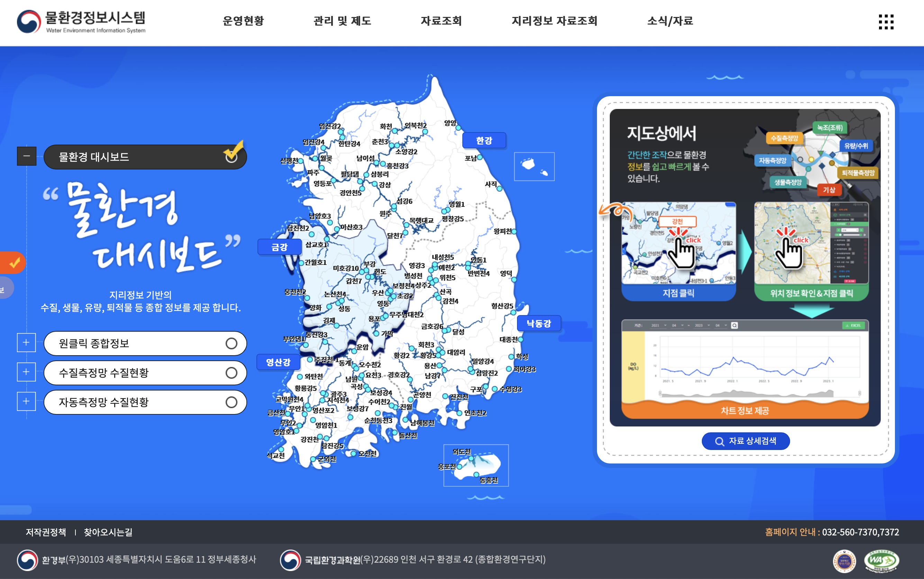Open the 운영현황 menu

[243, 21]
